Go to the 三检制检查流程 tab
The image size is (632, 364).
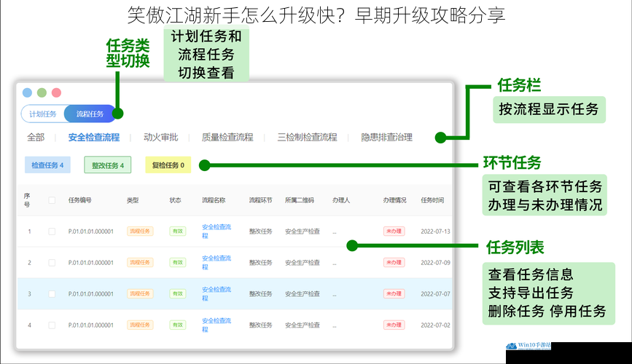click(307, 138)
